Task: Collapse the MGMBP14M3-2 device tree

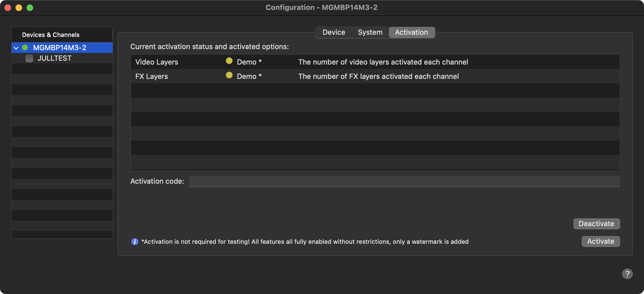Action: coord(16,48)
